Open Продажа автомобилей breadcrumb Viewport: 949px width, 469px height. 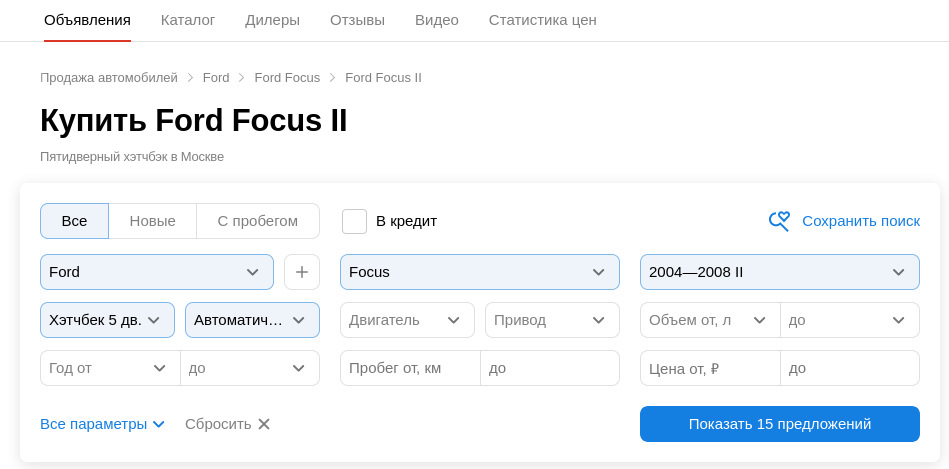(x=109, y=78)
